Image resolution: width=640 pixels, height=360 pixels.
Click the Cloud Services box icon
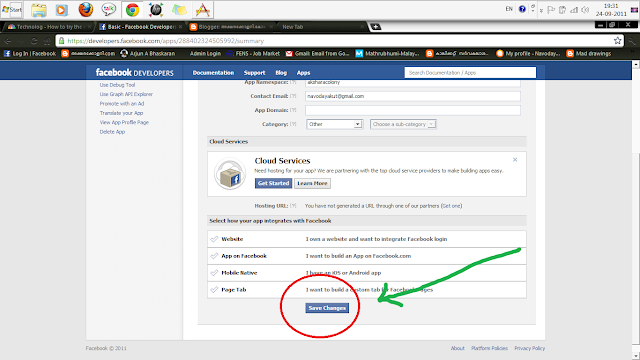(x=230, y=174)
